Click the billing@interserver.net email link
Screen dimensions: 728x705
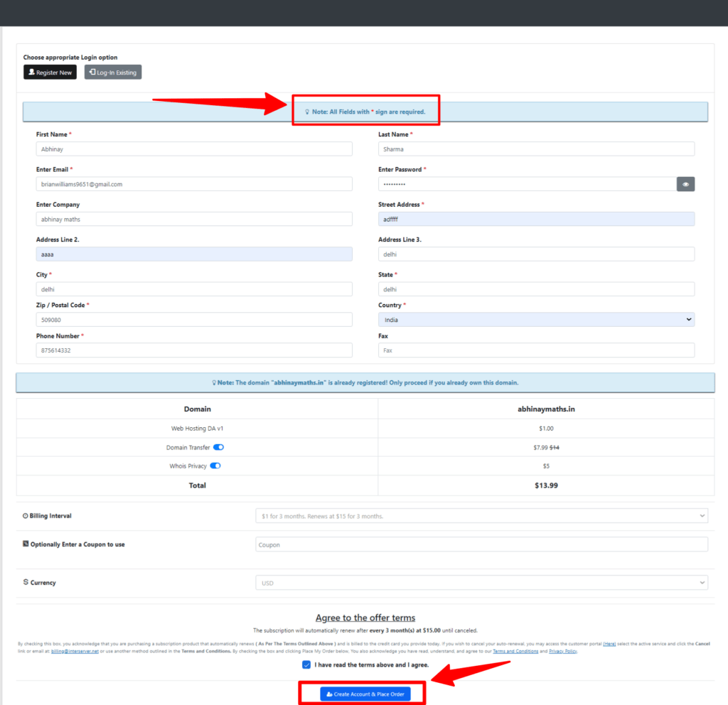75,651
